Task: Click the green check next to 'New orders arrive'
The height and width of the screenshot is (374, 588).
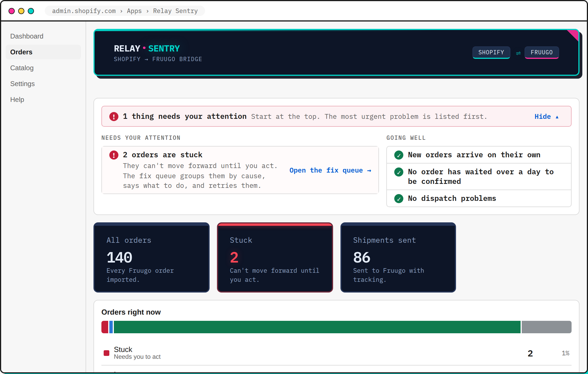Action: tap(399, 155)
